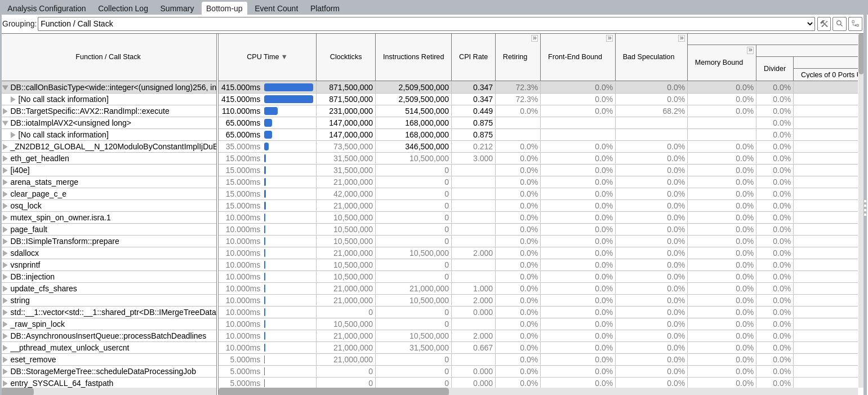Click the call stack tree view icon
Screen dimensions: 868x395
(855, 24)
